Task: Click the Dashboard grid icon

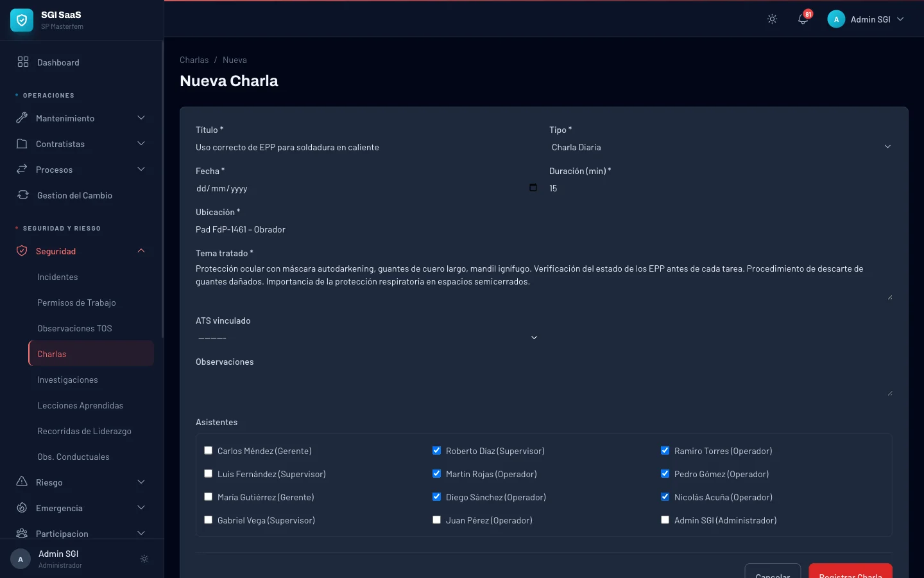Action: pos(23,62)
